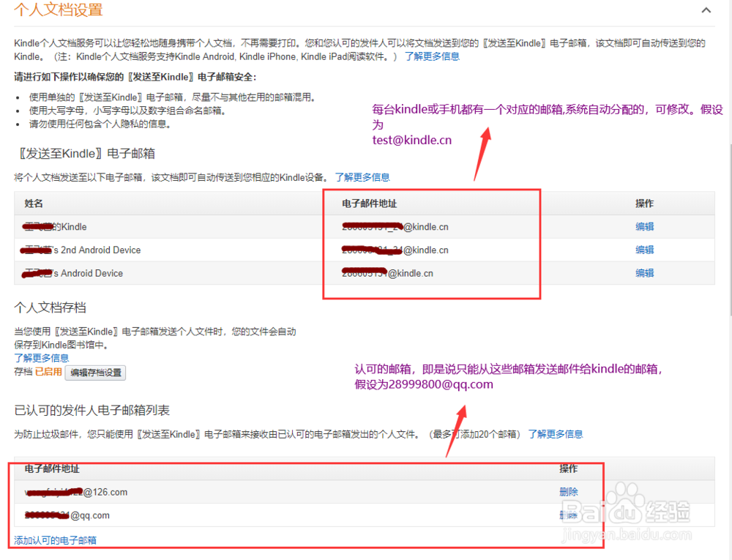Image resolution: width=732 pixels, height=560 pixels.
Task: Click the page vertical scrollbar thumb
Action: tap(730, 231)
